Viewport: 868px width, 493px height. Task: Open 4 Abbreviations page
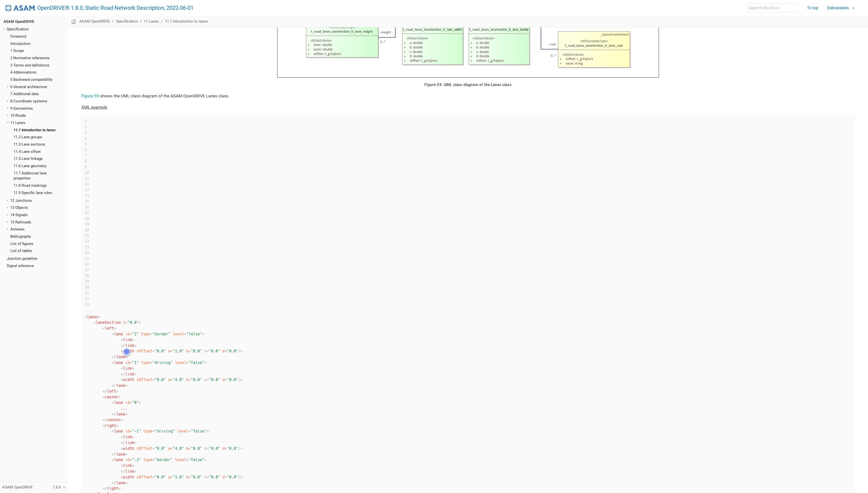click(x=23, y=73)
